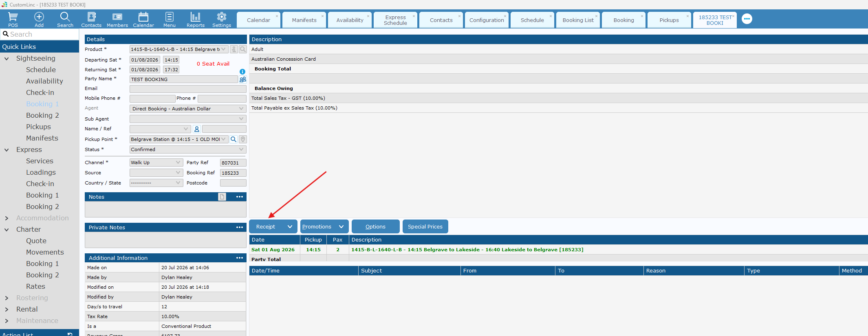Click the Action List refresh icon
Viewport: 868px width, 336px height.
coord(70,334)
